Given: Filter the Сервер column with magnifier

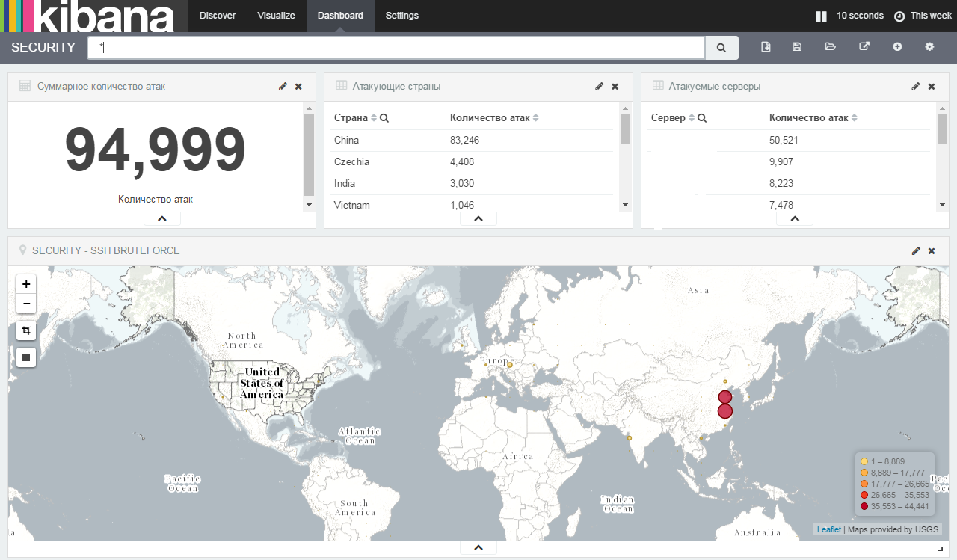Looking at the screenshot, I should (702, 118).
